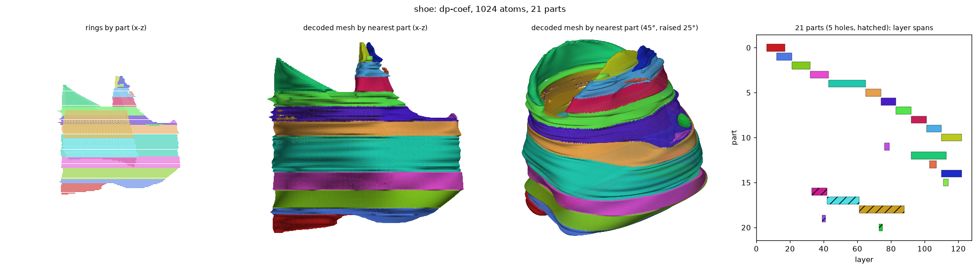Click the hatched cyan part 17 bar

click(843, 200)
